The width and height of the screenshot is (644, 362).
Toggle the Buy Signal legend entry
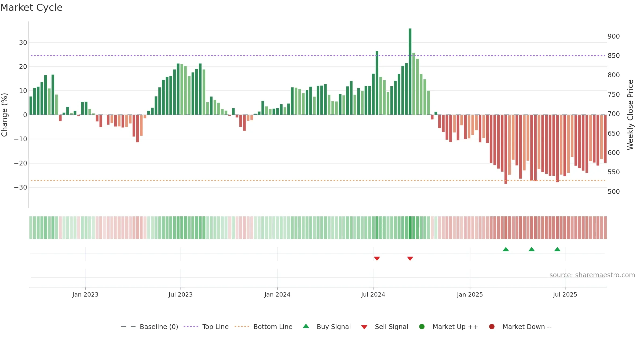pos(327,327)
